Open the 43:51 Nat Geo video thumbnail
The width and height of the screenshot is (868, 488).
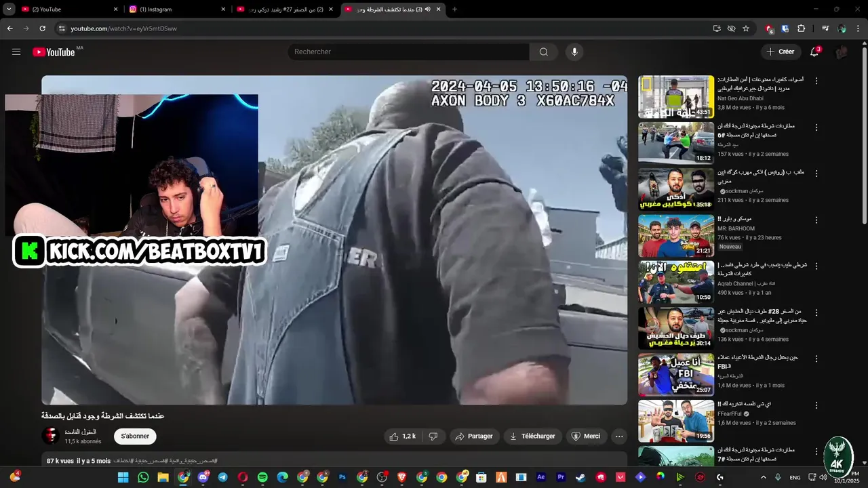(x=676, y=96)
